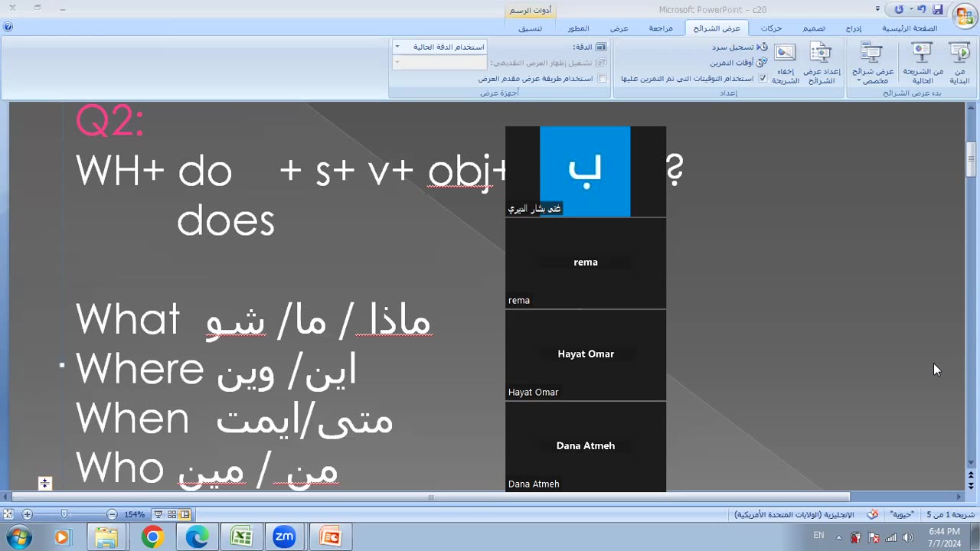Click horizontal scrollbar thumb
This screenshot has height=551, width=980.
[431, 497]
